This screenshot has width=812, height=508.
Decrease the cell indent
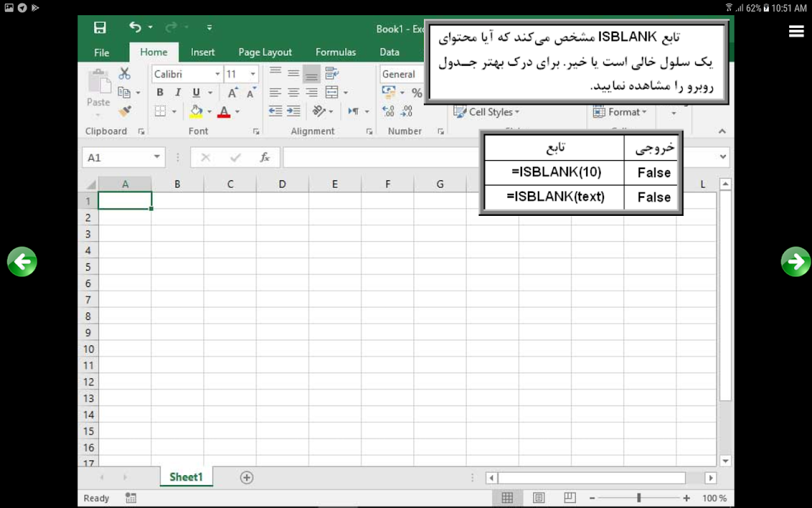pyautogui.click(x=275, y=111)
